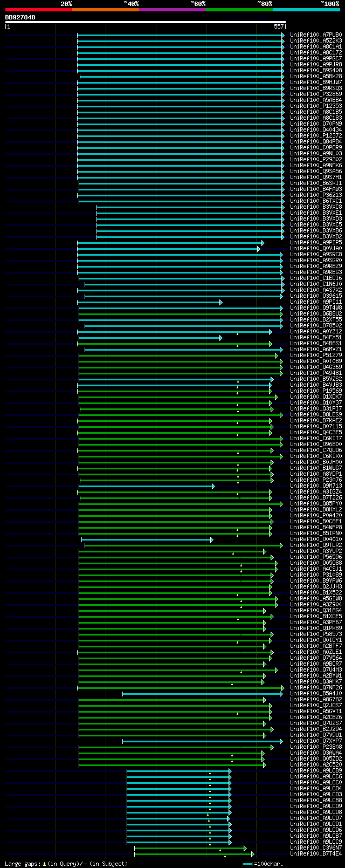Open hit UniRef100_P19569
Image resolution: width=345 pixels, height=868 pixels.
pos(316,391)
